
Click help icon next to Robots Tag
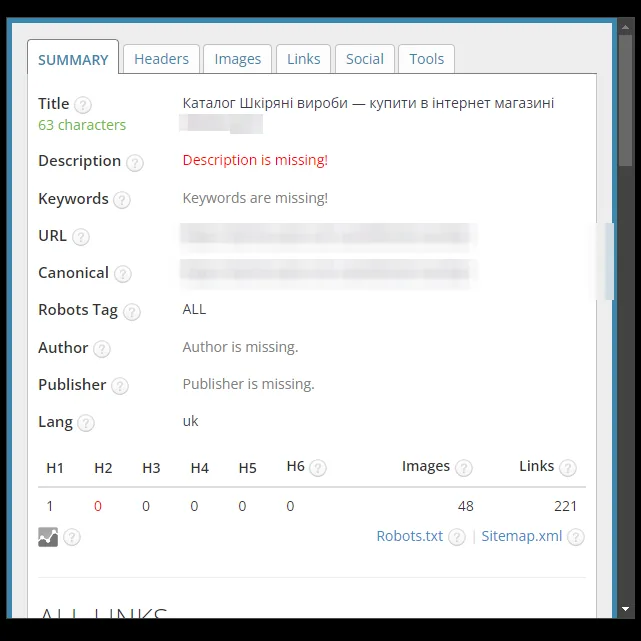132,312
